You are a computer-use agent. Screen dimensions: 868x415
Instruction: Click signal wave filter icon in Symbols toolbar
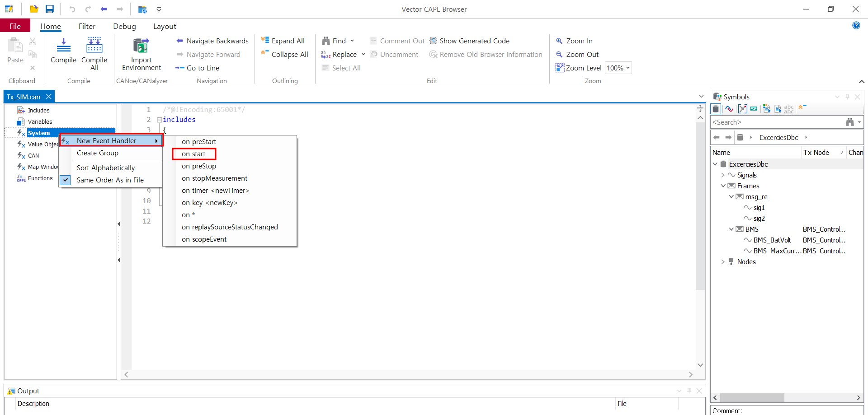point(729,108)
